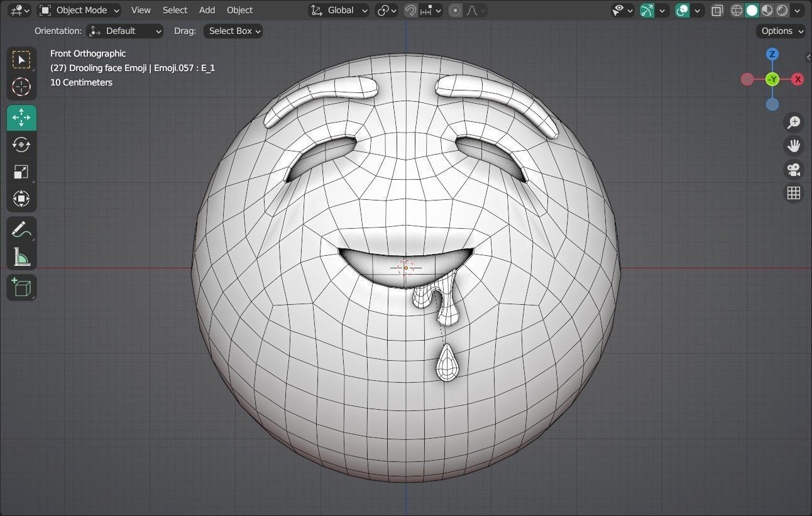The width and height of the screenshot is (812, 516).
Task: Open the Drag Select Box dropdown
Action: 233,31
